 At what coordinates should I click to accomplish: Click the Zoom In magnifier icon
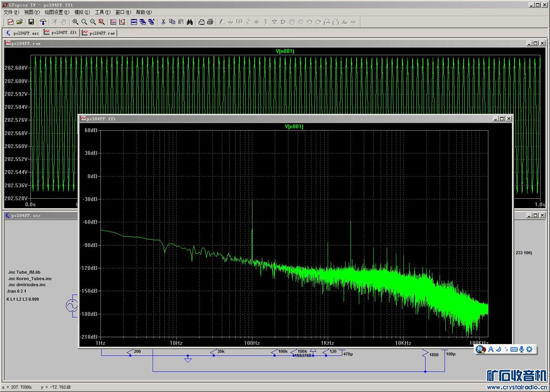tap(75, 22)
